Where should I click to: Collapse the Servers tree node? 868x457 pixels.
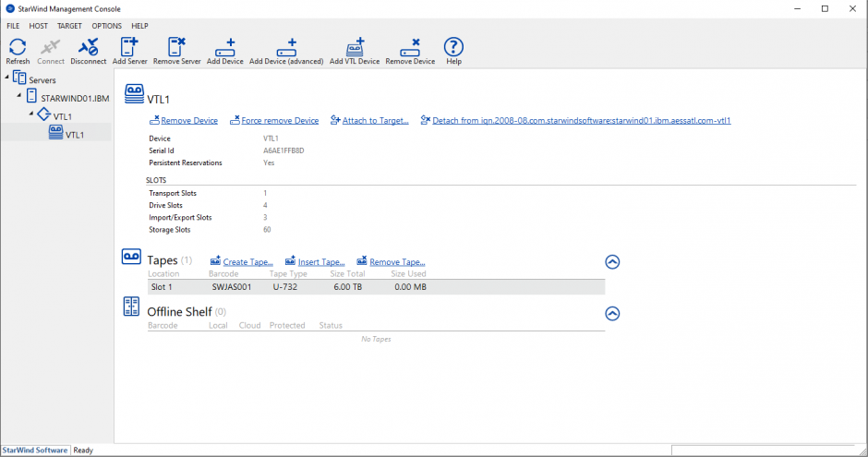pos(6,78)
